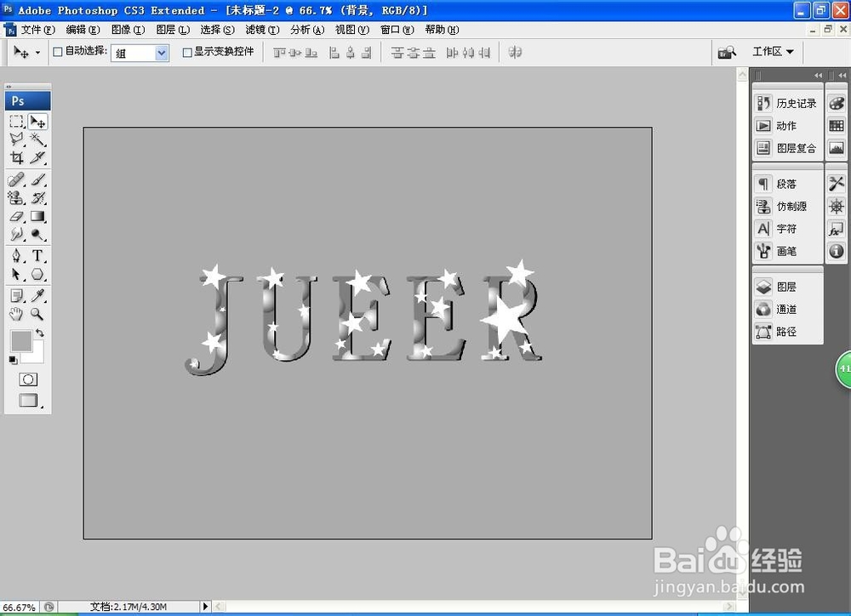This screenshot has height=616, width=851.
Task: Select the Zoom tool
Action: (x=37, y=314)
